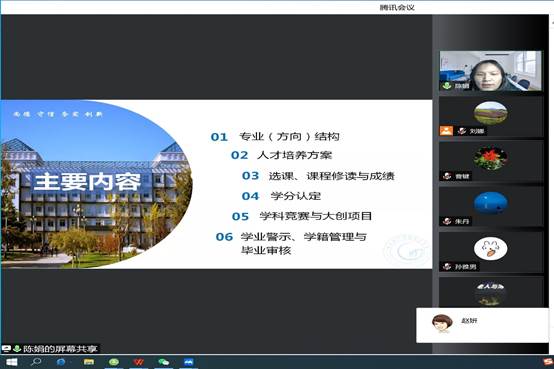Click the muted microphone icon next to 朱丹
This screenshot has height=369, width=554.
447,221
